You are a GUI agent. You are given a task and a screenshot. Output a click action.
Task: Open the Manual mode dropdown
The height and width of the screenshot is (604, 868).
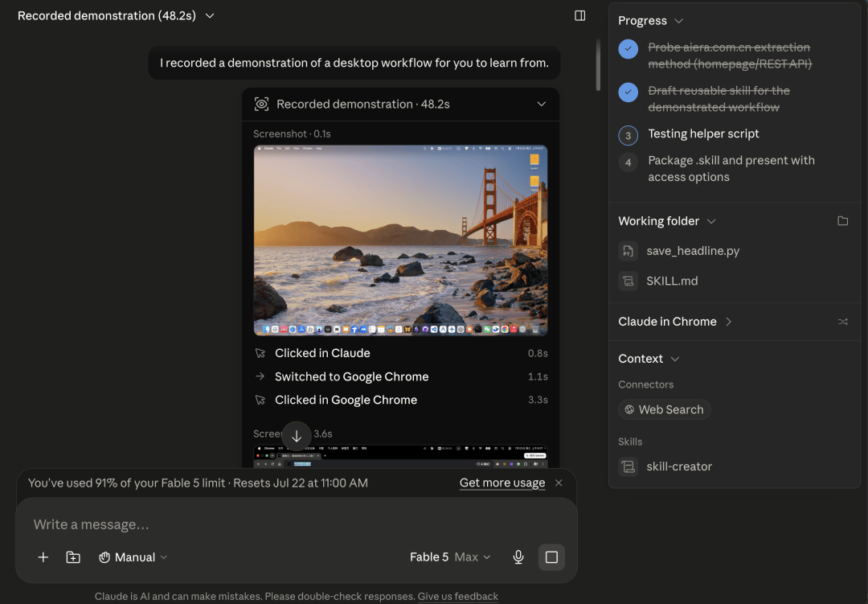(133, 557)
